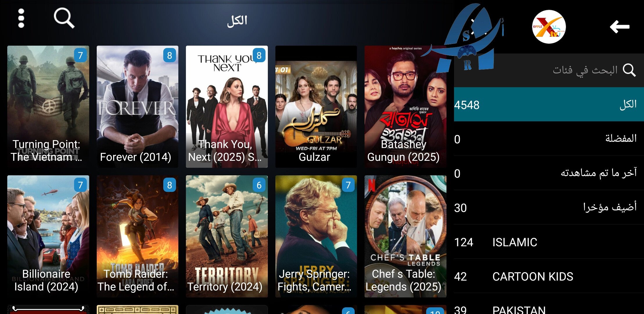The image size is (644, 314).
Task: Open Turning Point: The Vietnam poster
Action: point(48,106)
